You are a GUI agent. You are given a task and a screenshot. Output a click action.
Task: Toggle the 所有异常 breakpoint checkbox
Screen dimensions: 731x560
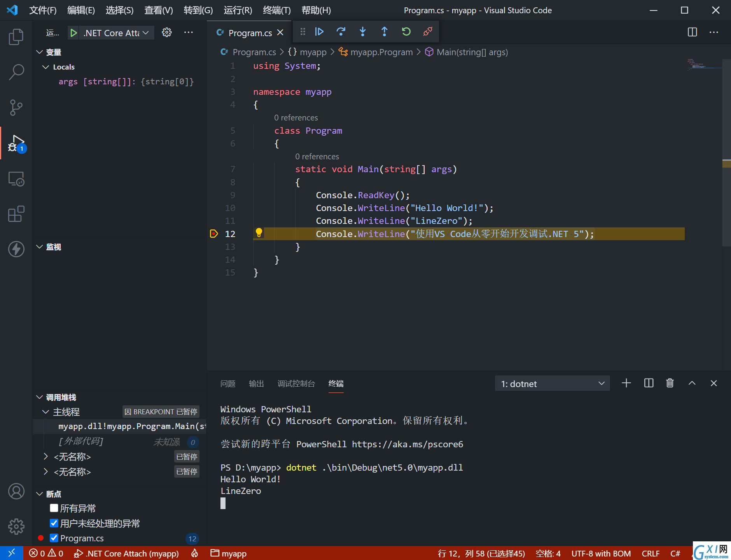pyautogui.click(x=54, y=508)
